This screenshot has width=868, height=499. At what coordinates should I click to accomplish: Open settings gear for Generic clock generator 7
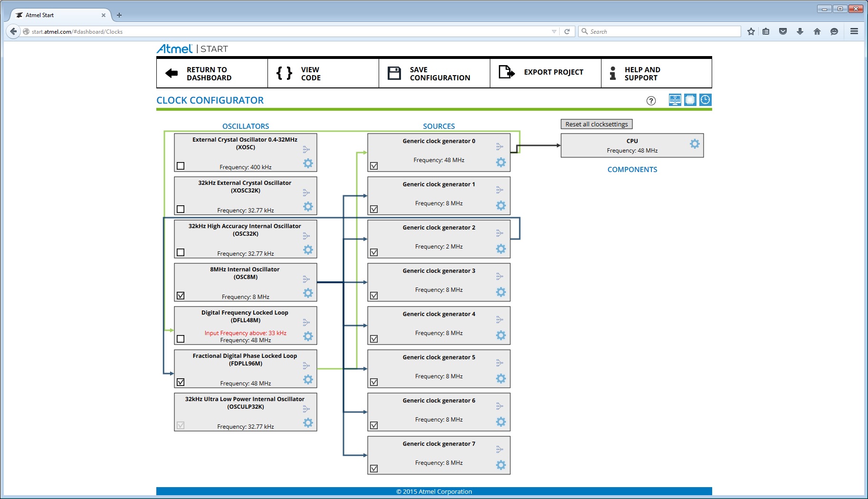(501, 465)
